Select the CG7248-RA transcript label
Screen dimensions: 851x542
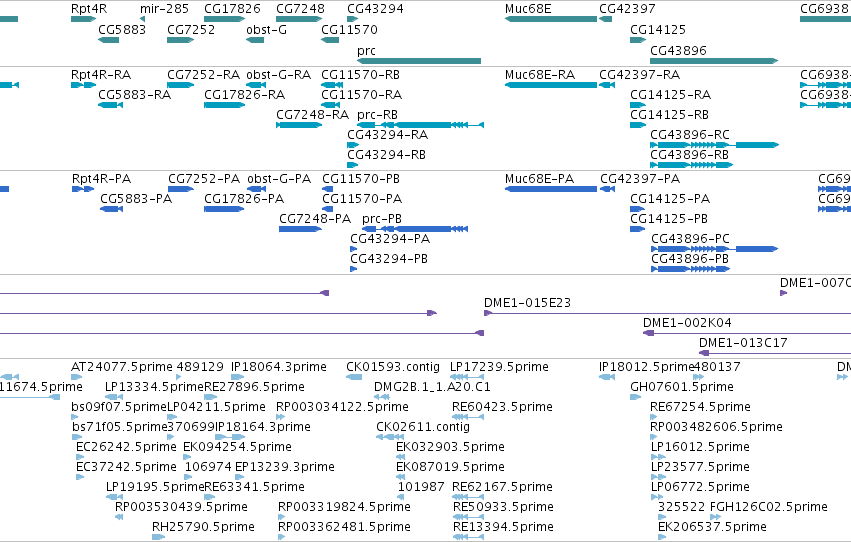click(313, 114)
